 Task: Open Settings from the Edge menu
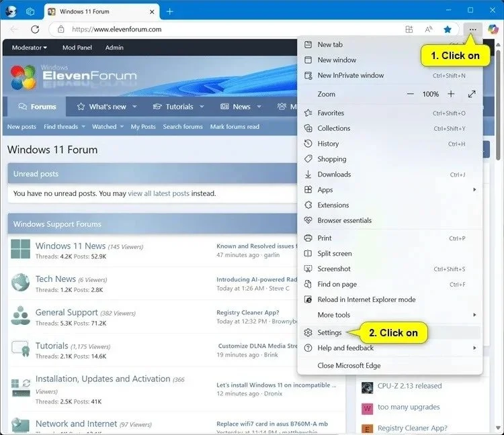(390, 332)
